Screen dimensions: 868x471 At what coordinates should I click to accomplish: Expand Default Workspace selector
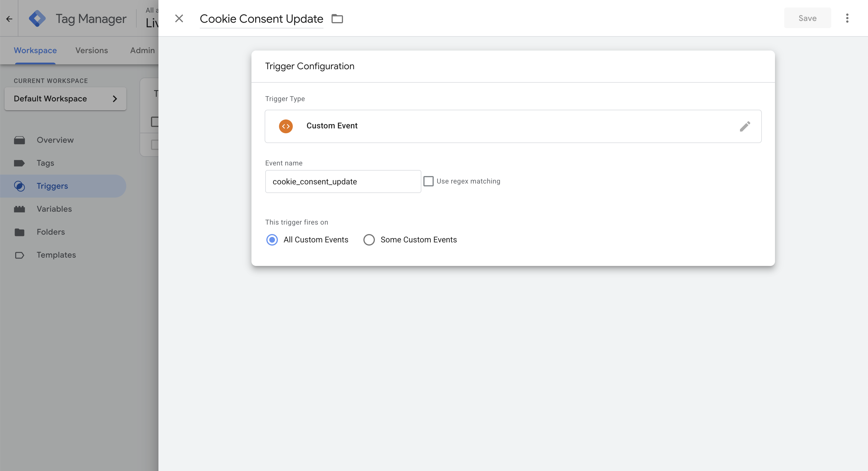[65, 99]
